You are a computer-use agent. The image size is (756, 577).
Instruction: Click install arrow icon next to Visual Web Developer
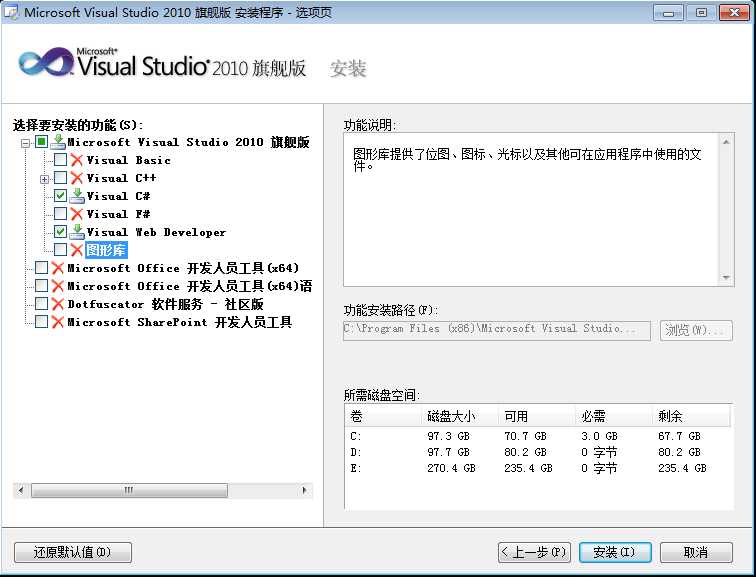[77, 232]
